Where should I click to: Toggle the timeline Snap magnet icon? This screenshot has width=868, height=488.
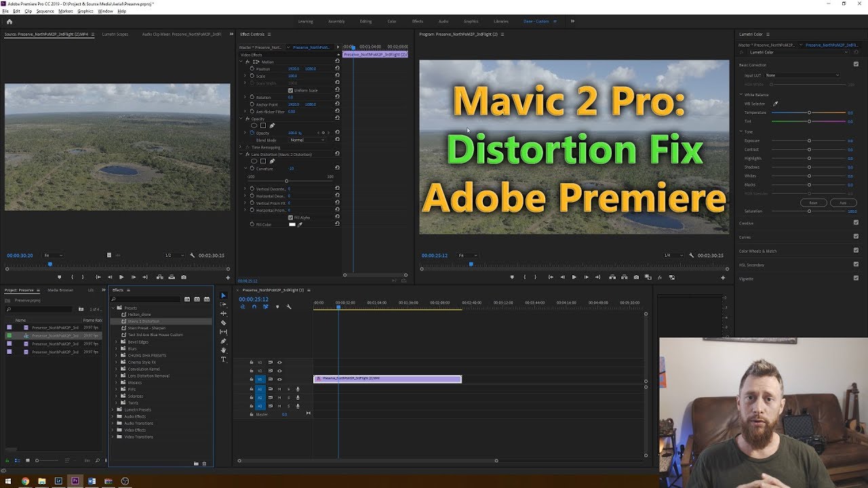(x=254, y=307)
